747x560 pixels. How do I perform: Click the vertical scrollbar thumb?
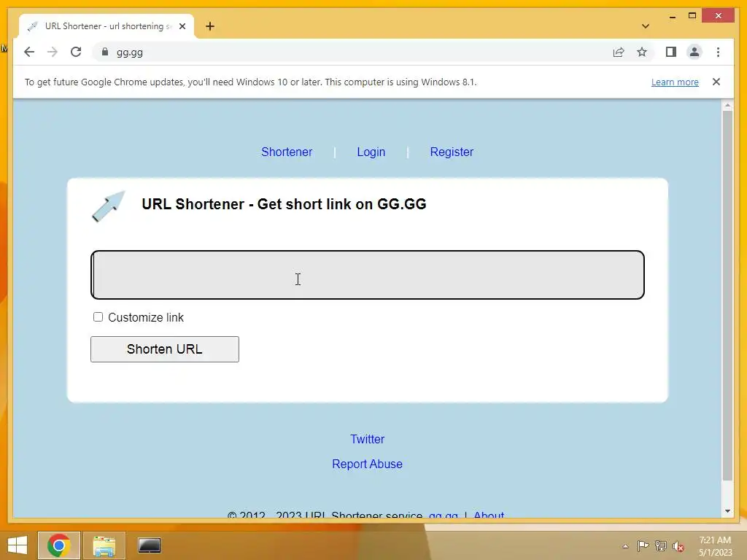click(727, 295)
